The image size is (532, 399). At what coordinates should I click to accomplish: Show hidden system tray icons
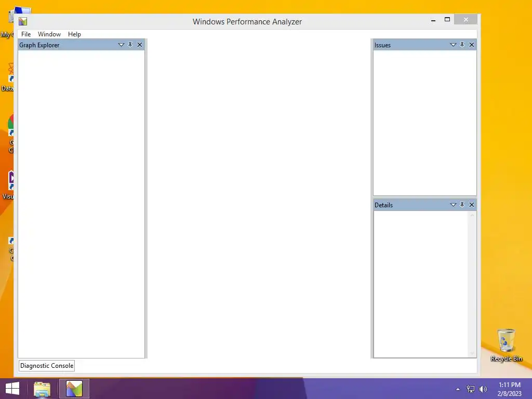pos(458,389)
